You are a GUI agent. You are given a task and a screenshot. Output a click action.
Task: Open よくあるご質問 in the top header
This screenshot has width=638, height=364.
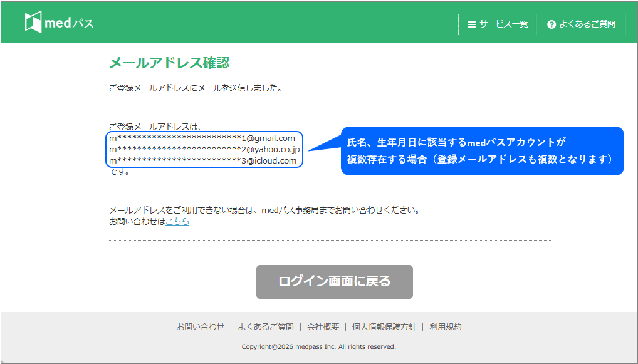[587, 24]
